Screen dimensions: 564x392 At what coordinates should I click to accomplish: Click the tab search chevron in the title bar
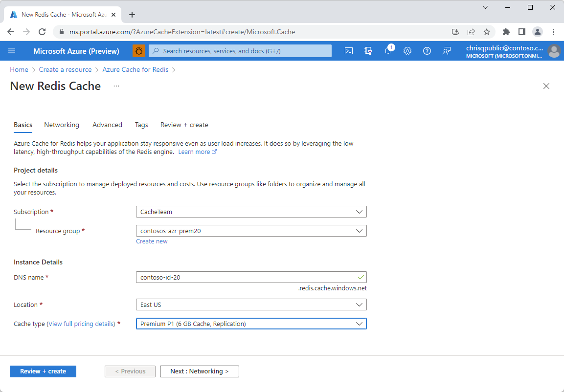click(485, 7)
